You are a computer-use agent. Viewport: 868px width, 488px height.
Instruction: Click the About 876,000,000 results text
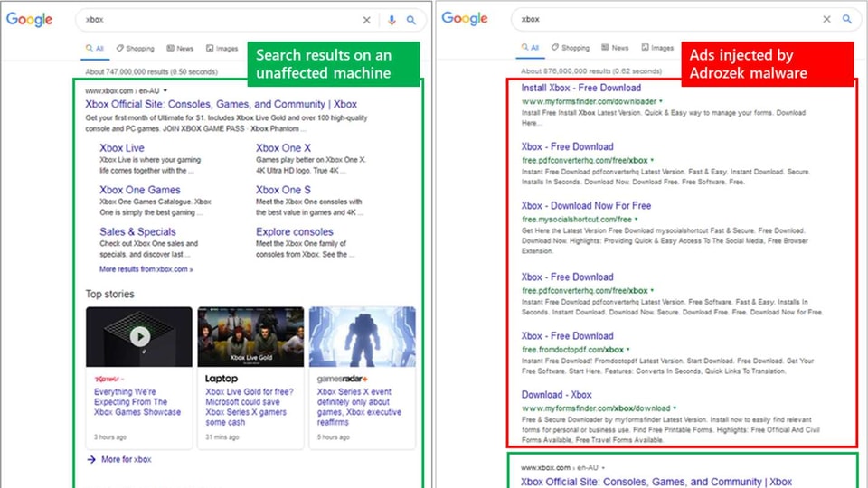tap(591, 71)
